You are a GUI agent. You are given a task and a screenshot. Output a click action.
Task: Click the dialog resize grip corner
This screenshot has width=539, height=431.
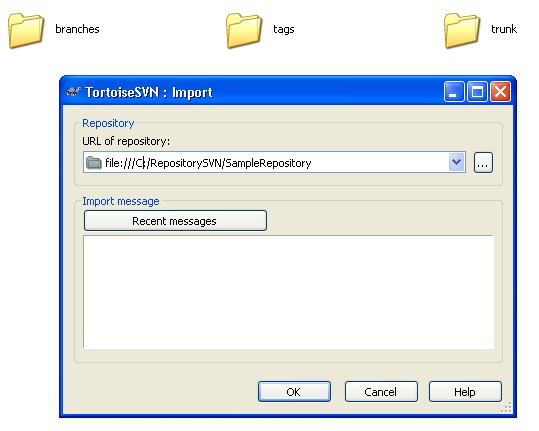507,408
